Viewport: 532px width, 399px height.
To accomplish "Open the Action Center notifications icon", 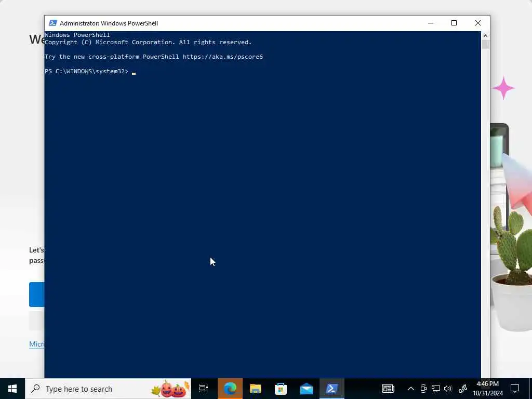I will 515,389.
